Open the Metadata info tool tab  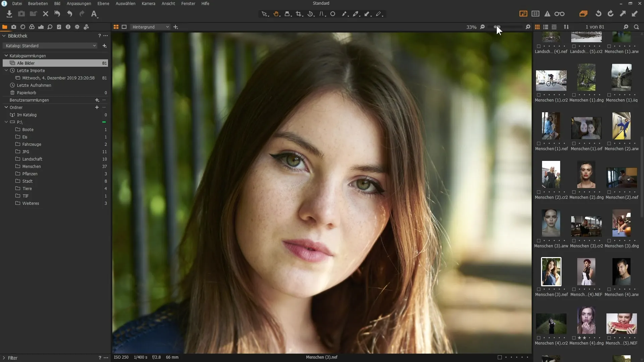[68, 27]
